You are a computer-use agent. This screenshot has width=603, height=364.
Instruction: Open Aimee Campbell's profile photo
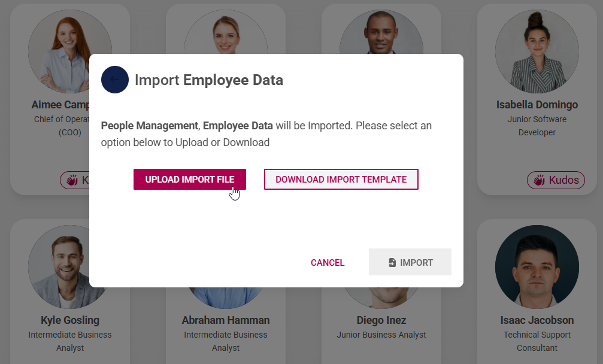70,51
